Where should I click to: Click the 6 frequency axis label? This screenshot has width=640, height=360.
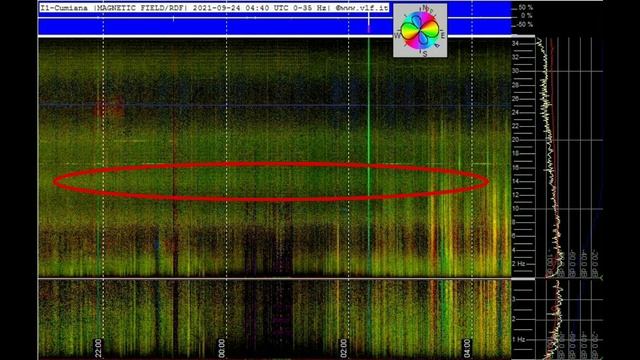pyautogui.click(x=514, y=236)
